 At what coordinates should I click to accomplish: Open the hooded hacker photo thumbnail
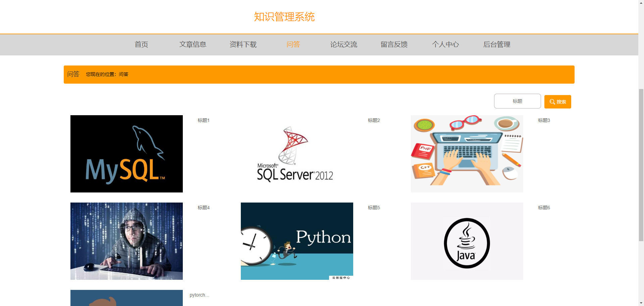click(x=126, y=241)
